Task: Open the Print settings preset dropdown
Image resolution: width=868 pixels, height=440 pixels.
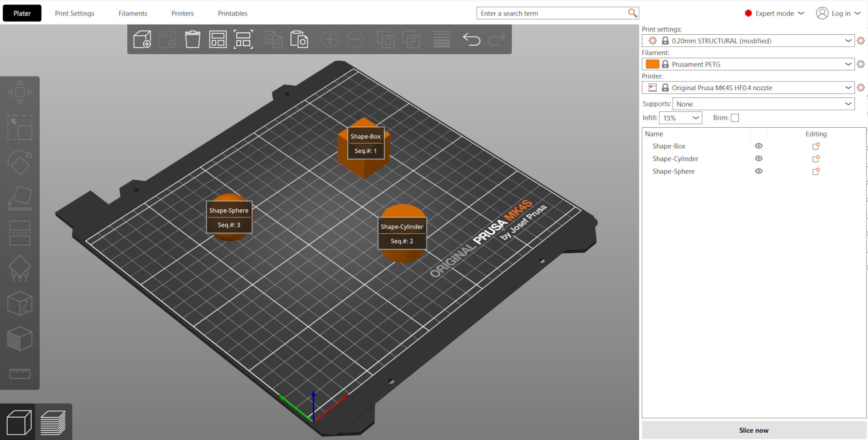Action: pos(748,40)
